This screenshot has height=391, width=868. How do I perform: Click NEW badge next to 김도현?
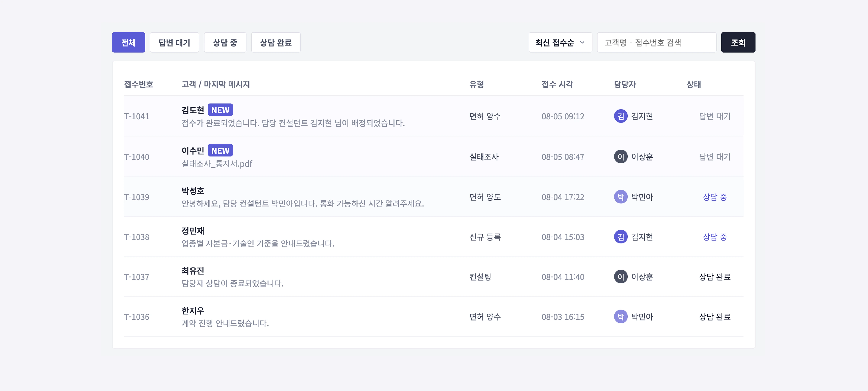click(x=220, y=110)
